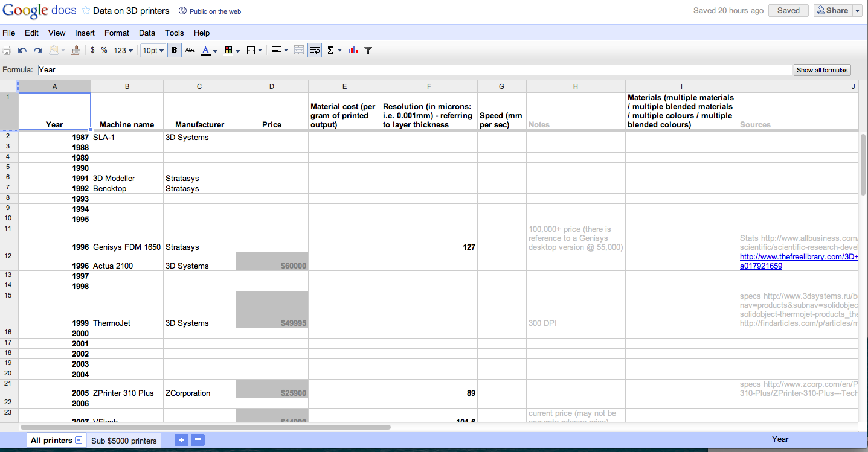The width and height of the screenshot is (868, 452).
Task: Select the paint format brush icon
Action: tap(76, 51)
